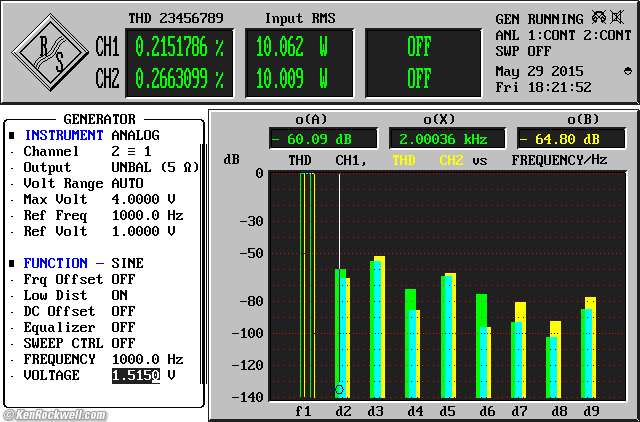Open the Channel setting 2 ≡ 1
The width and height of the screenshot is (640, 422).
(131, 151)
